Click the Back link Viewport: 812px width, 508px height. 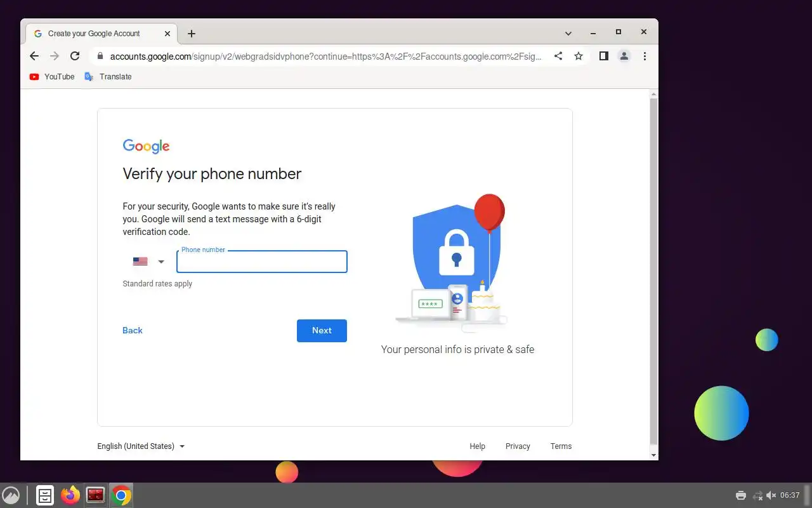click(x=133, y=330)
